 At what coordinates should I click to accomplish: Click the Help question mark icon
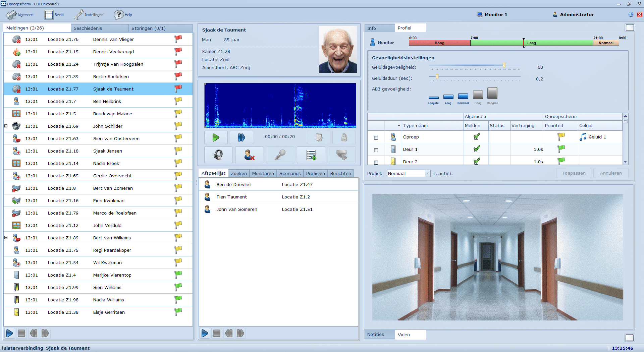[119, 15]
